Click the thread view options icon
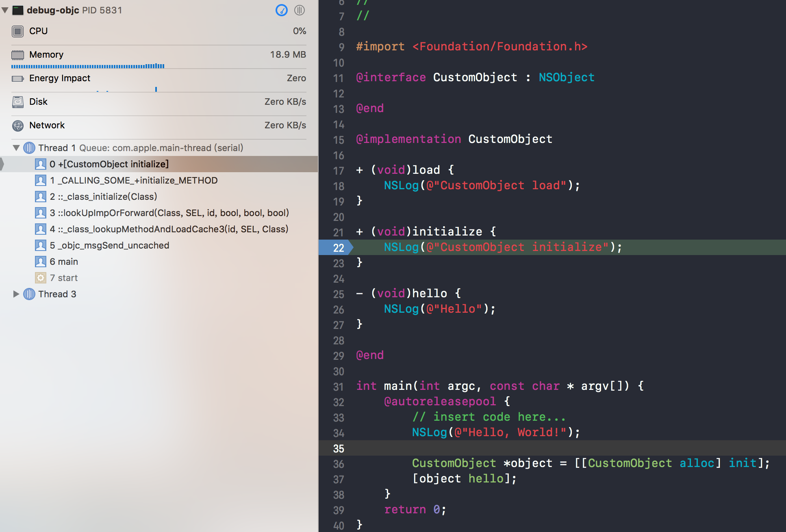This screenshot has width=786, height=532. (x=300, y=10)
